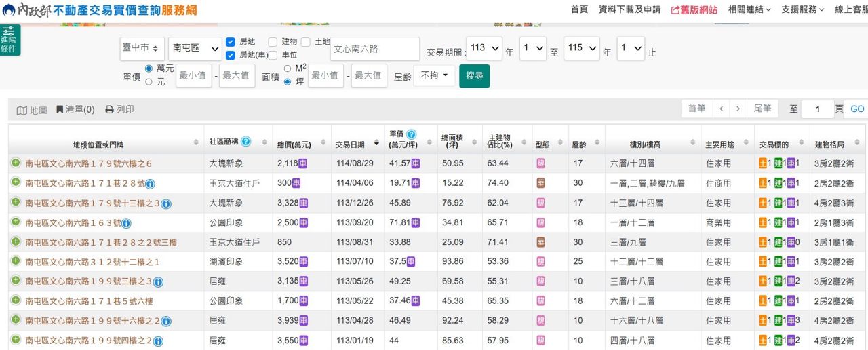Enable the 建物 checkbox
Screen dimensions: 868x350
(x=273, y=42)
